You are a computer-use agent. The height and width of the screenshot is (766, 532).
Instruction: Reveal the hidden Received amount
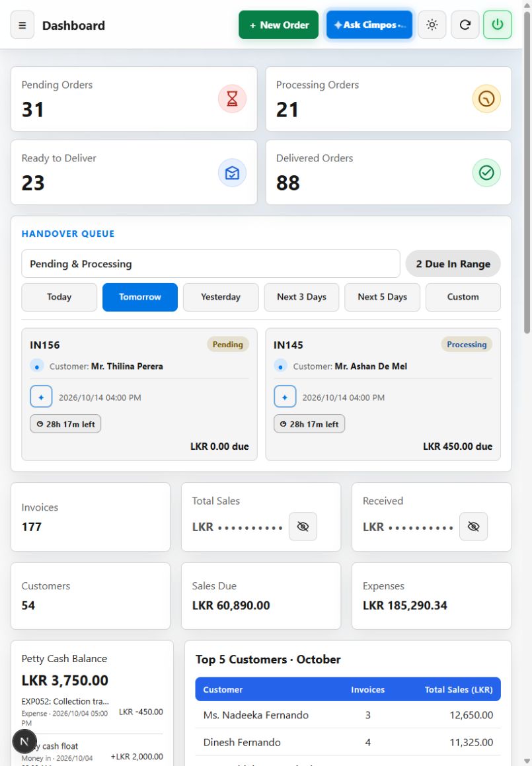(x=473, y=526)
